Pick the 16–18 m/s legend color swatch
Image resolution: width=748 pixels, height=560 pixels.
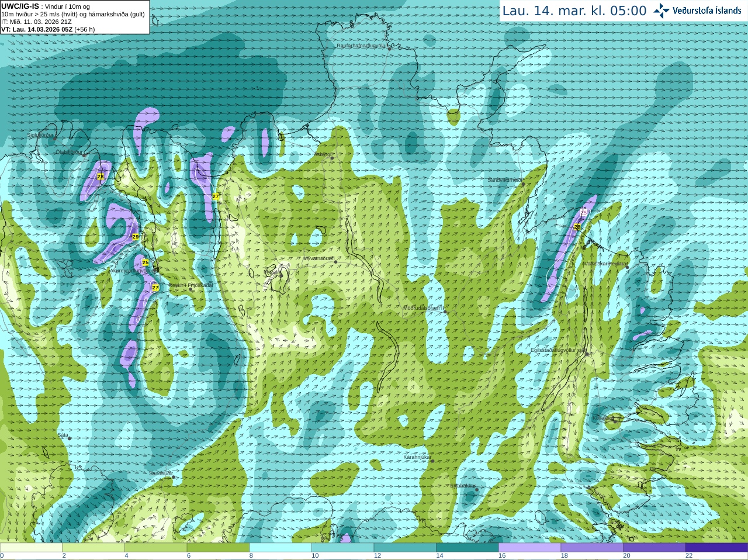click(x=529, y=548)
